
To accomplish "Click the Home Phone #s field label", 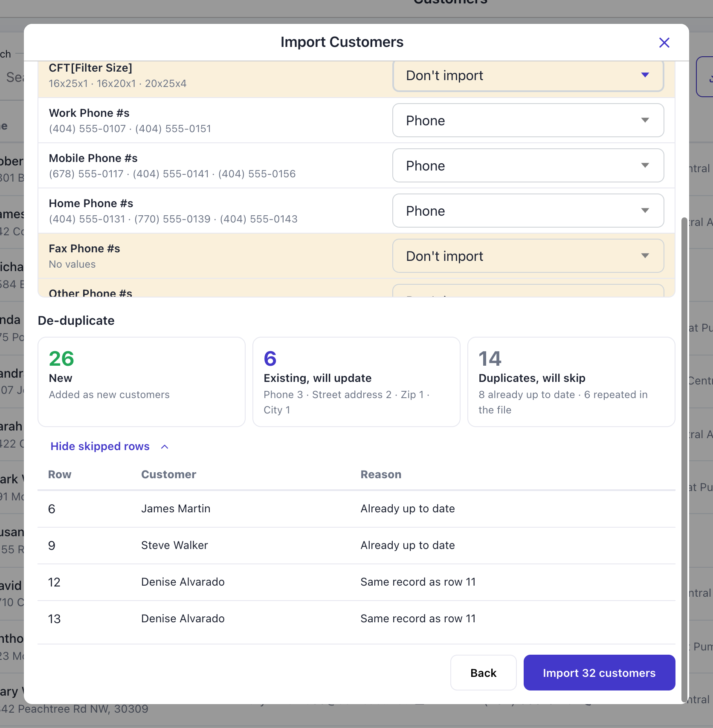I will 91,203.
